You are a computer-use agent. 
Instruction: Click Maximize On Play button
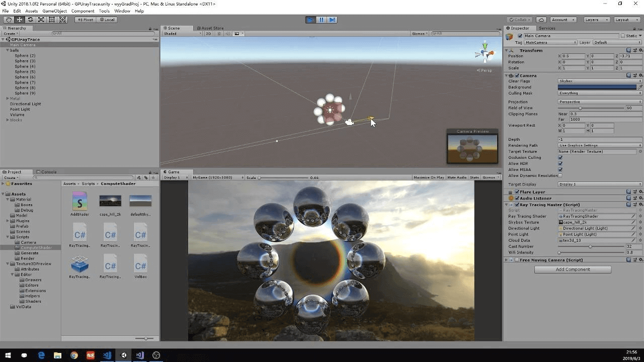coord(429,177)
